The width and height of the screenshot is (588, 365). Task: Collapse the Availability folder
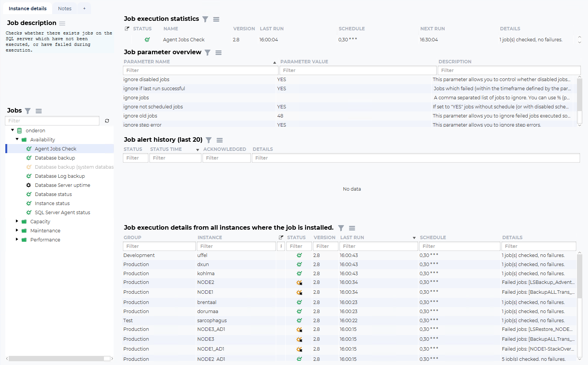(17, 139)
